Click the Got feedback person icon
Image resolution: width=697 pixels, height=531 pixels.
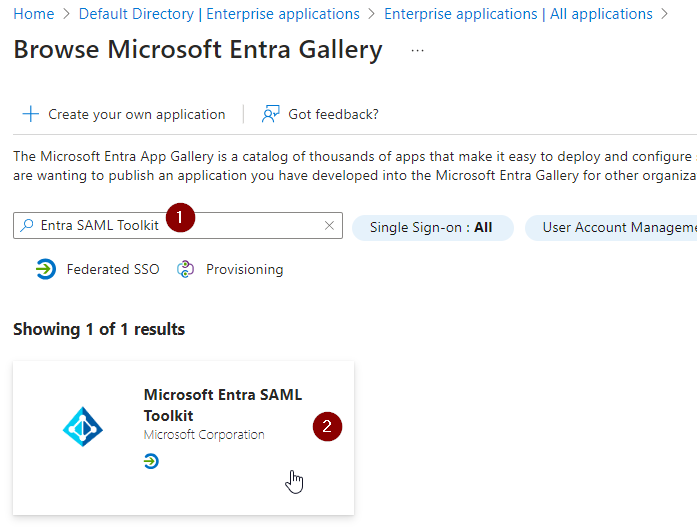coord(270,114)
